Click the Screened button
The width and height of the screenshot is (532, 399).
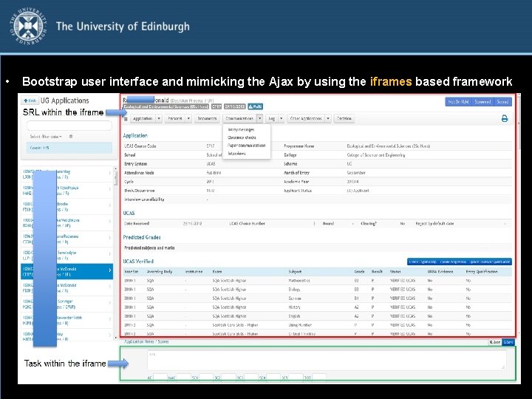(x=482, y=102)
